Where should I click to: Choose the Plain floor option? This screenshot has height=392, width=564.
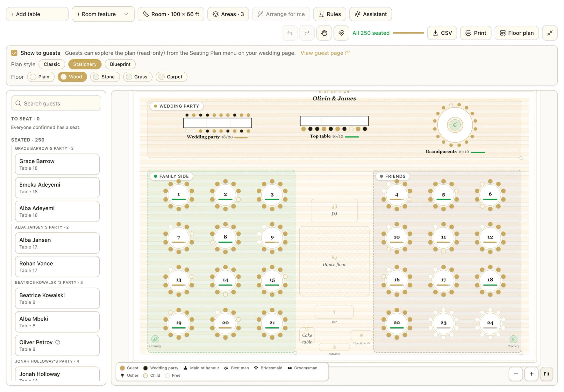41,77
